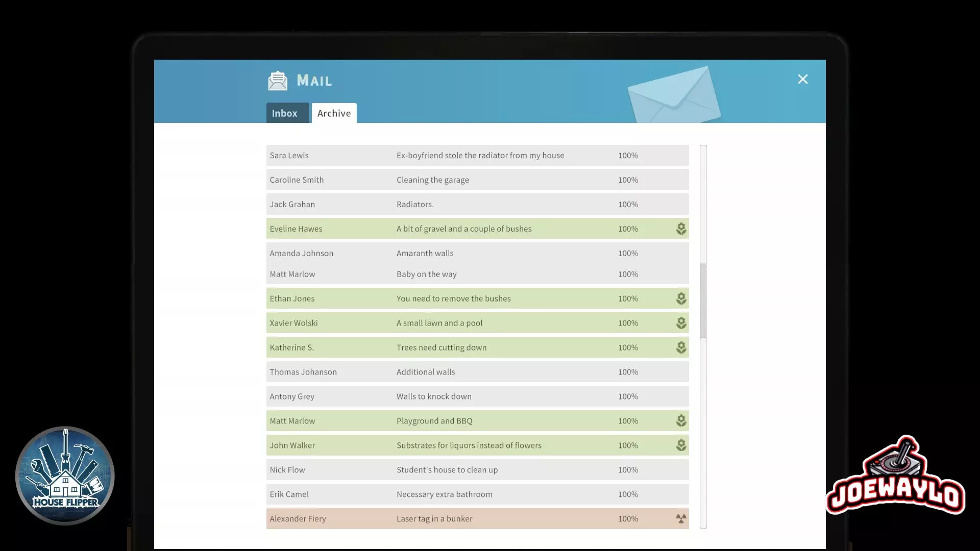Select the Archive tab
Viewport: 980px width, 551px height.
tap(334, 113)
